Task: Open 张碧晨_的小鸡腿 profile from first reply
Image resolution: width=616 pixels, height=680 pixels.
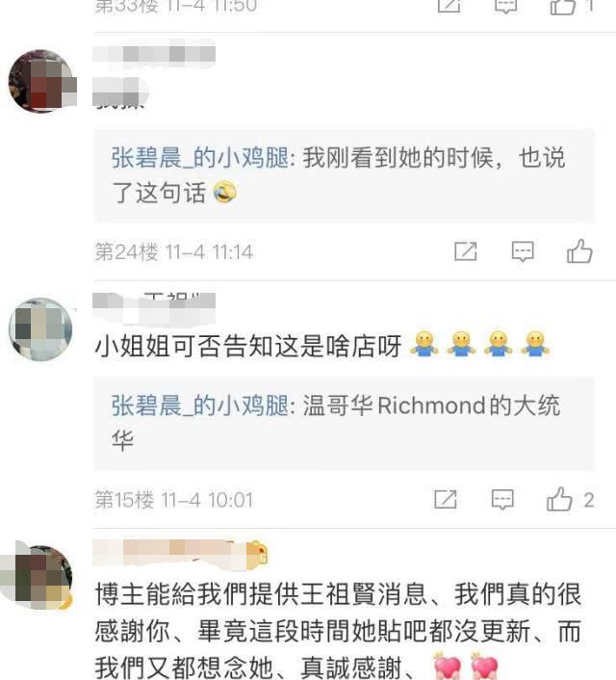Action: coord(200,157)
